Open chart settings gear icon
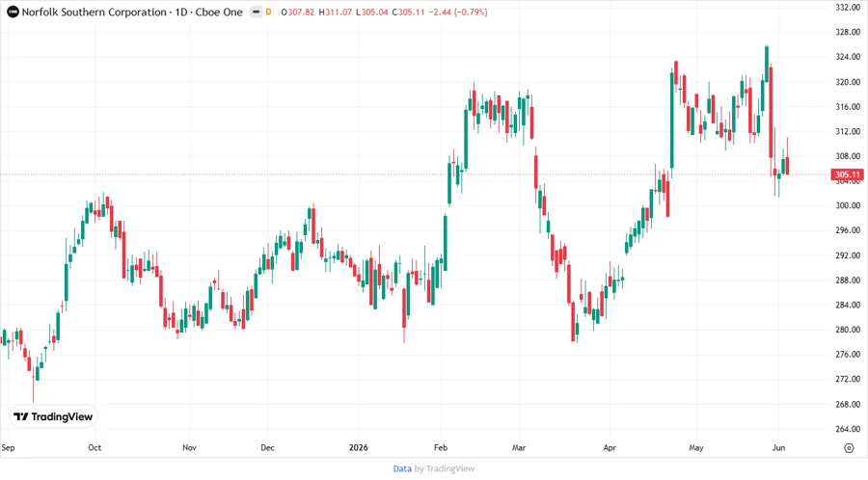Image resolution: width=868 pixels, height=480 pixels. pos(849,448)
